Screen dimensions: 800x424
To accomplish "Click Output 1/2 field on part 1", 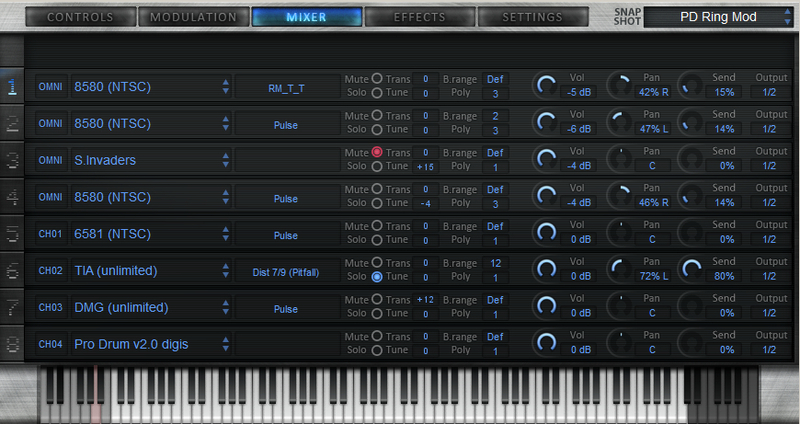I will tap(769, 92).
